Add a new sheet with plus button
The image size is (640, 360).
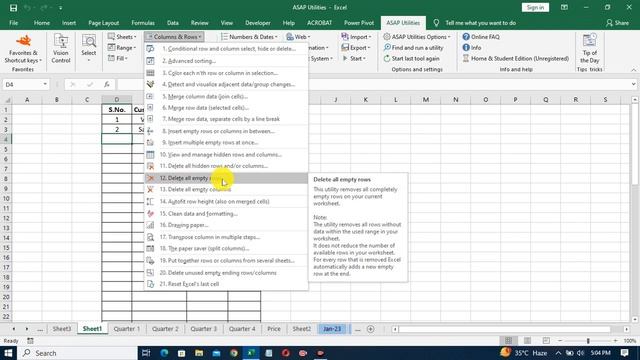(x=371, y=329)
